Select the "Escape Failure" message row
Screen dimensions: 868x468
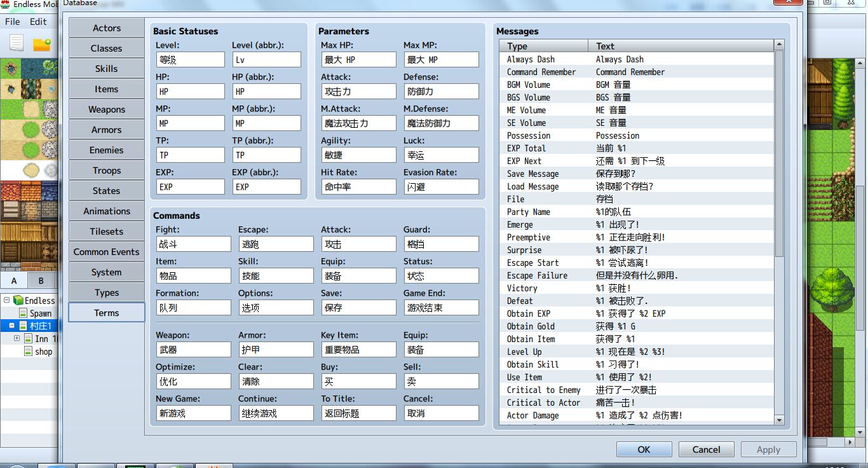click(x=637, y=275)
